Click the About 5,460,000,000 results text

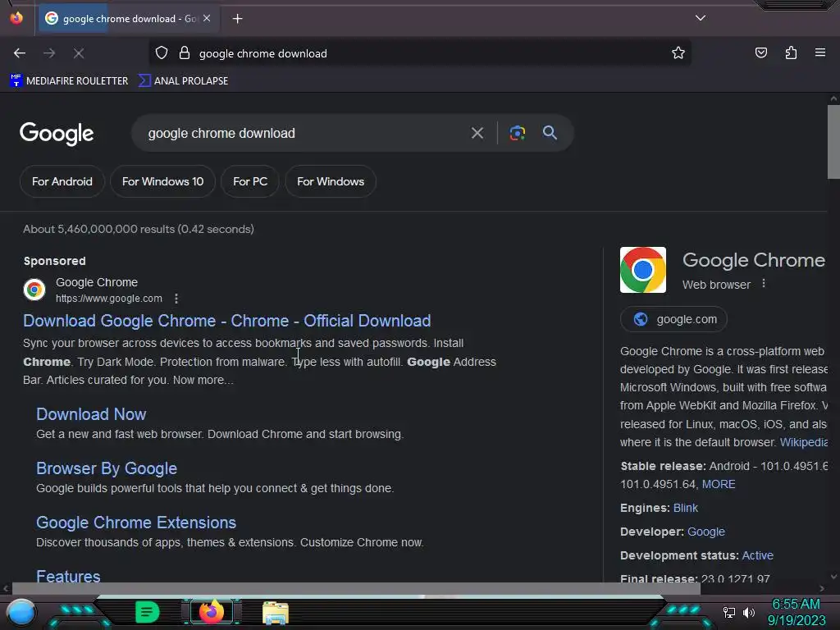coord(138,230)
